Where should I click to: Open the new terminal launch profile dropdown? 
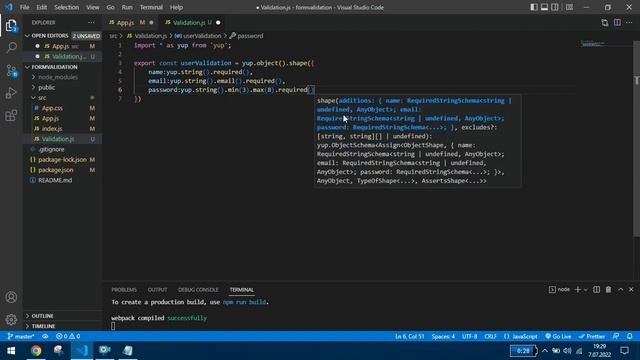(586, 289)
